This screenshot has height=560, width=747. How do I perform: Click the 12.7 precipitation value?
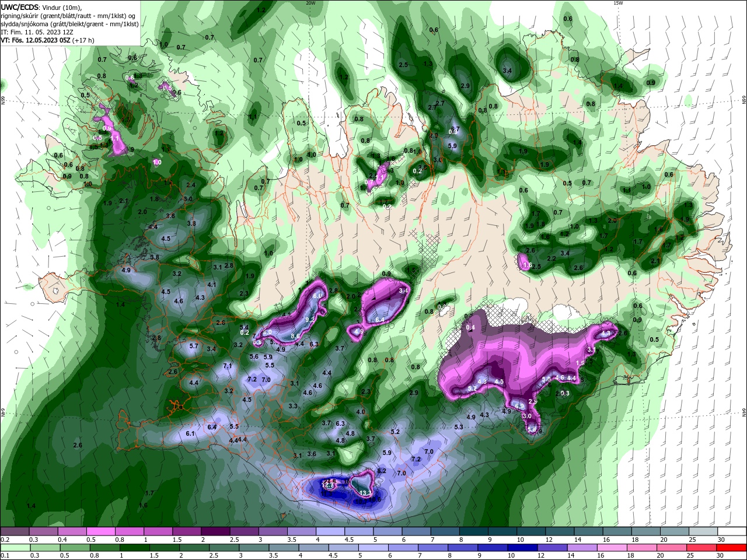pos(329,485)
